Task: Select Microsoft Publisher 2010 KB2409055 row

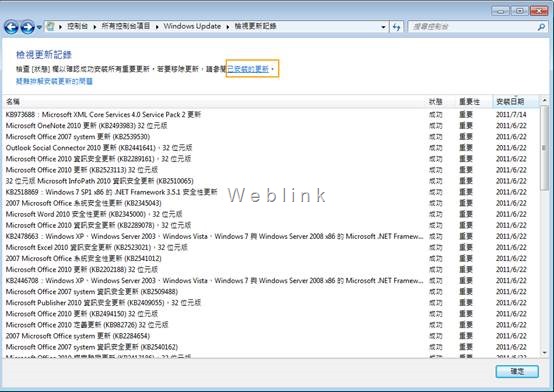Action: (x=271, y=303)
